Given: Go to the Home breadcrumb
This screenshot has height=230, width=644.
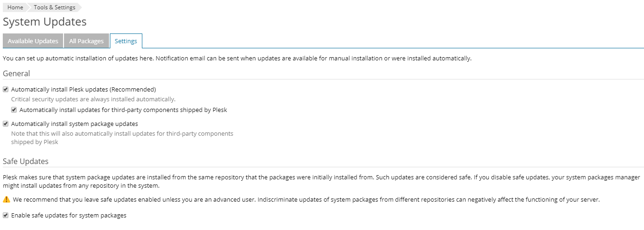Looking at the screenshot, I should [15, 7].
